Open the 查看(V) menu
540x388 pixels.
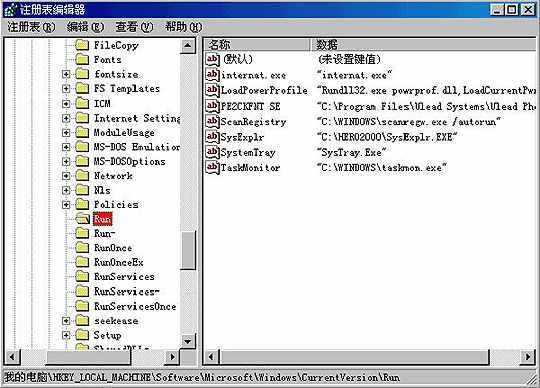[x=134, y=27]
